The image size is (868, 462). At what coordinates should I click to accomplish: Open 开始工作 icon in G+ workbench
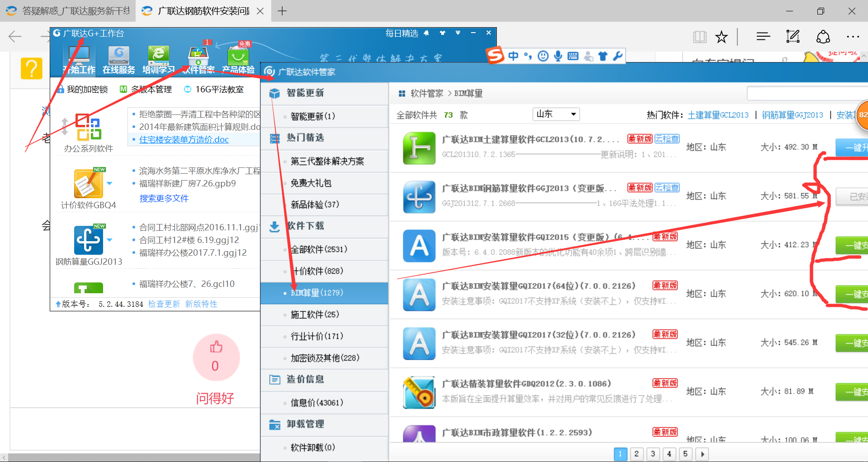coord(79,59)
